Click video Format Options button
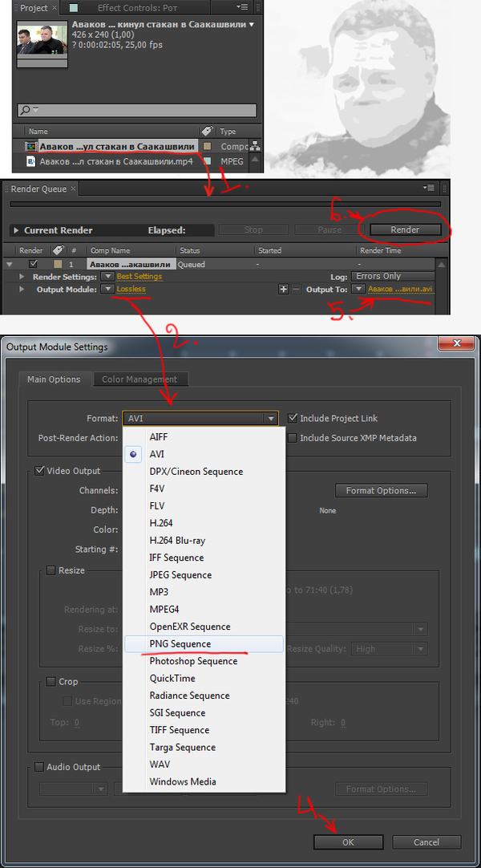This screenshot has width=481, height=868. [381, 490]
